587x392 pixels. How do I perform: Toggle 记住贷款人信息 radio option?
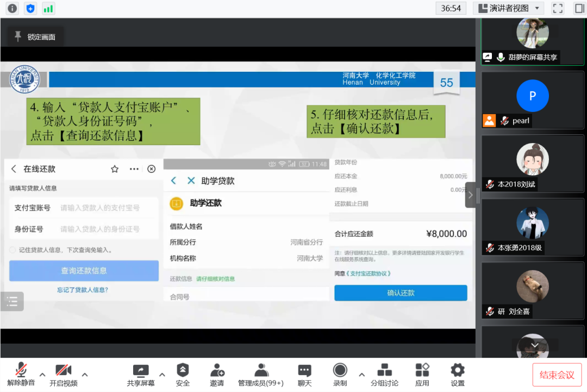(x=13, y=250)
